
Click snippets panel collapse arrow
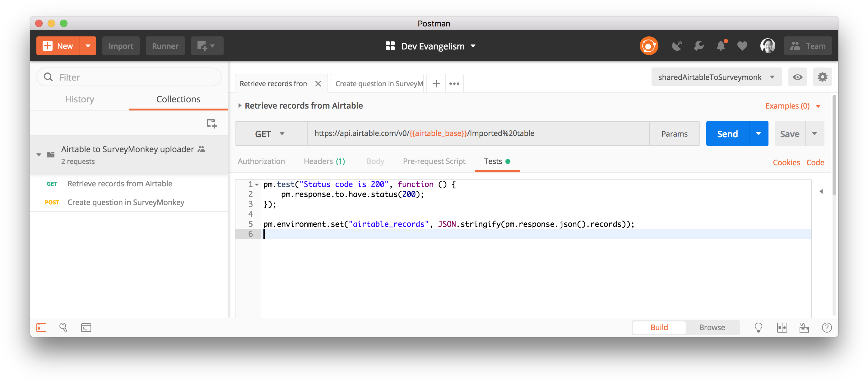(821, 191)
